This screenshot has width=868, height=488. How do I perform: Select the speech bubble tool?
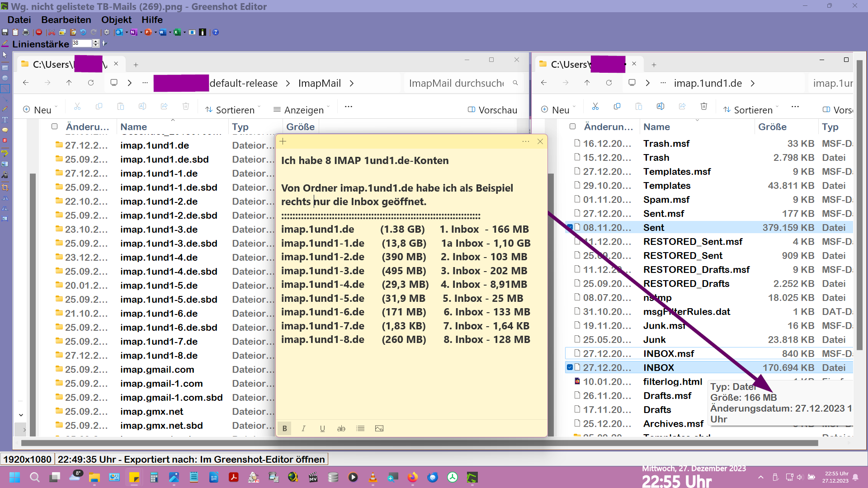(x=5, y=130)
